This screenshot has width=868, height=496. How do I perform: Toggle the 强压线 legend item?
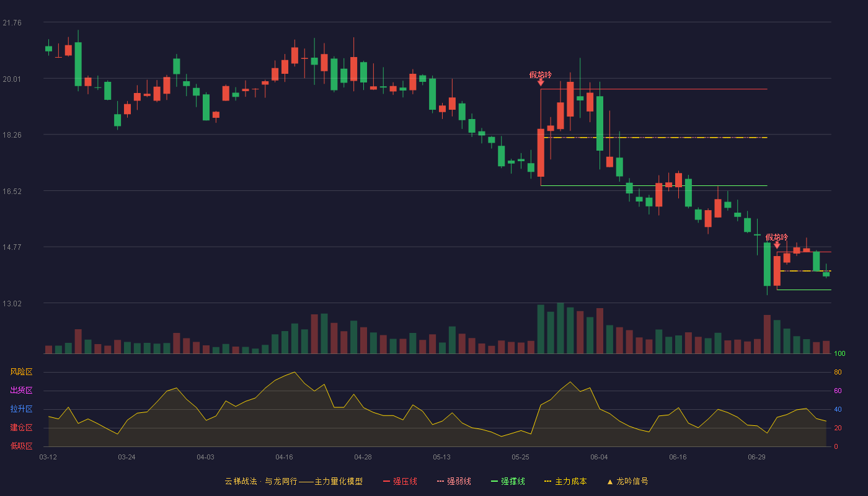[x=400, y=481]
